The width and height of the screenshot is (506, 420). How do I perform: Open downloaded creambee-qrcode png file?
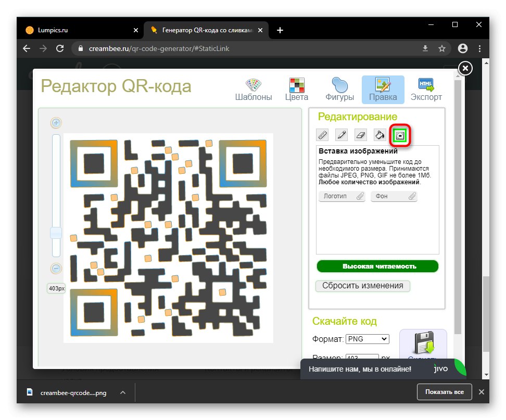(67, 392)
